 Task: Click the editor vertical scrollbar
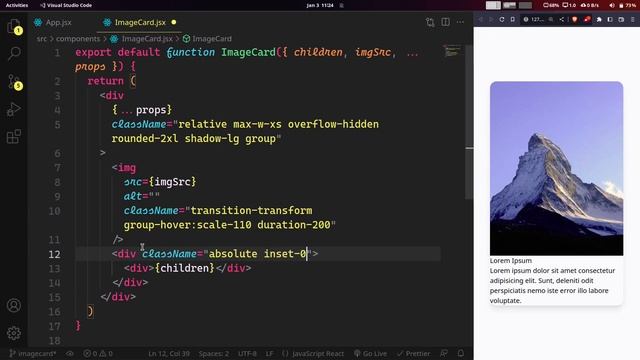469,122
